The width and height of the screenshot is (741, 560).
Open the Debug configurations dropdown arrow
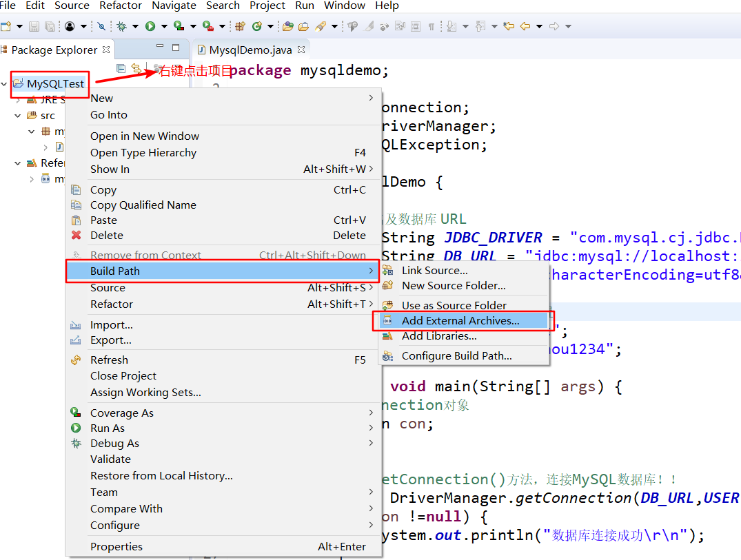pyautogui.click(x=135, y=26)
